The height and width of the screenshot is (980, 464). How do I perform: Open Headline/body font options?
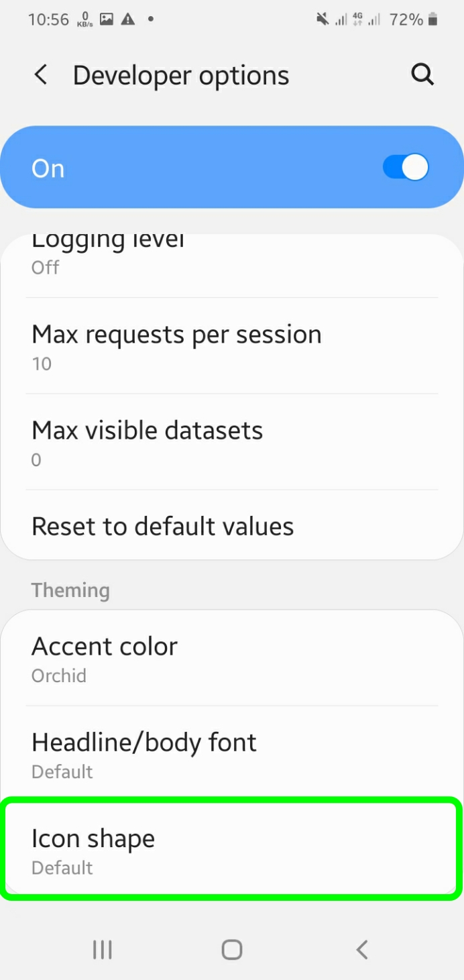coord(232,754)
